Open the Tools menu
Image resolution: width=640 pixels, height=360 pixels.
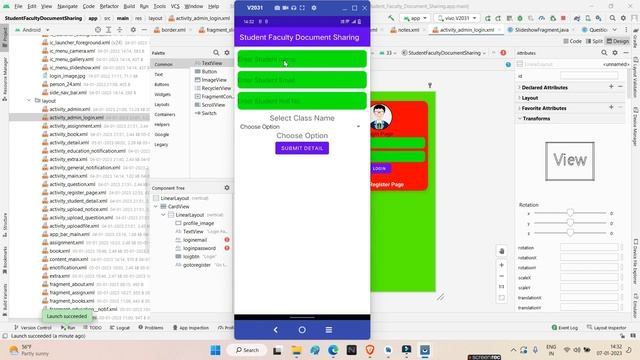tap(160, 7)
